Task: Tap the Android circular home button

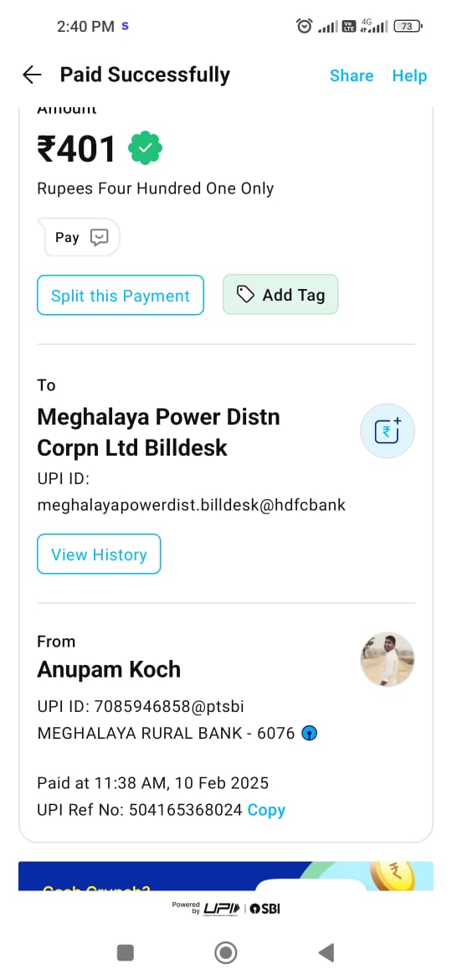Action: tap(225, 952)
